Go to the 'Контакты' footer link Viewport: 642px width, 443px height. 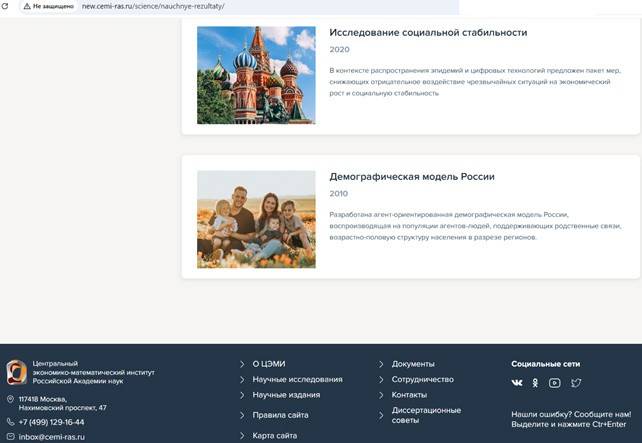coord(409,395)
